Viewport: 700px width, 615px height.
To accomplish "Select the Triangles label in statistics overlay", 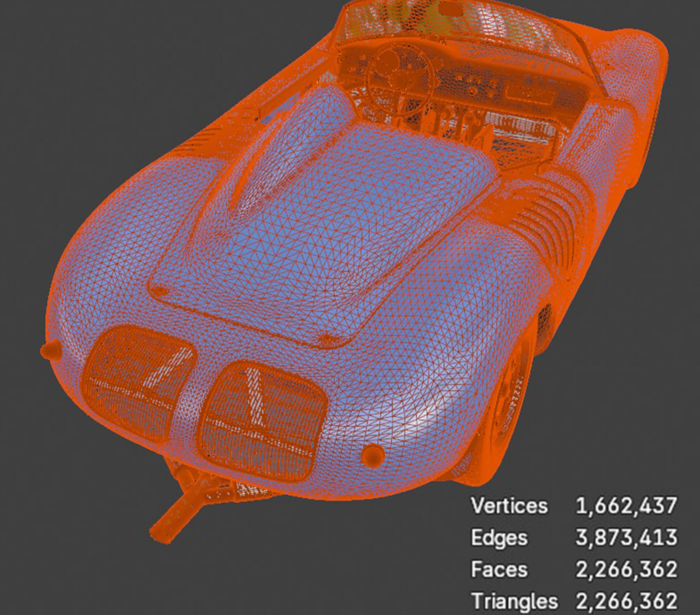I will click(x=514, y=602).
